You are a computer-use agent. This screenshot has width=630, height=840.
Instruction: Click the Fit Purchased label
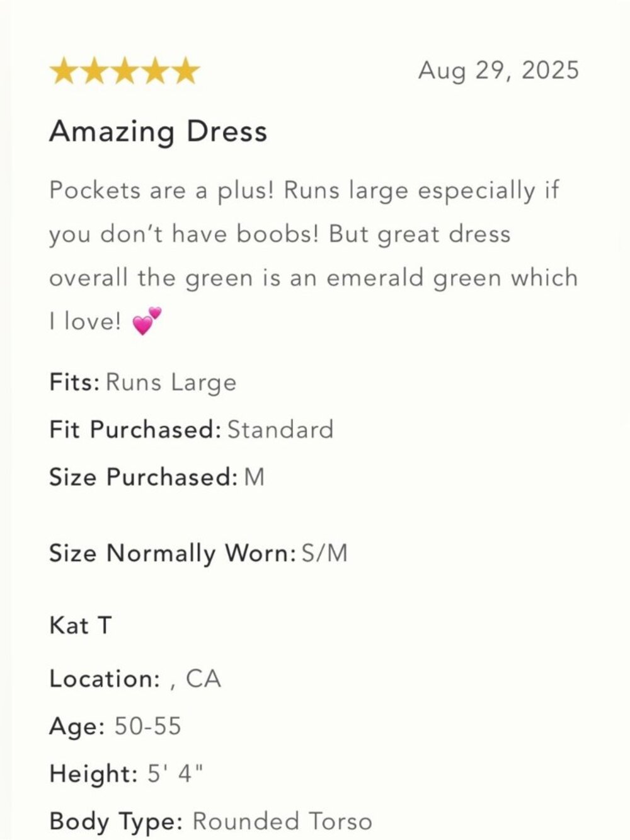pyautogui.click(x=135, y=430)
